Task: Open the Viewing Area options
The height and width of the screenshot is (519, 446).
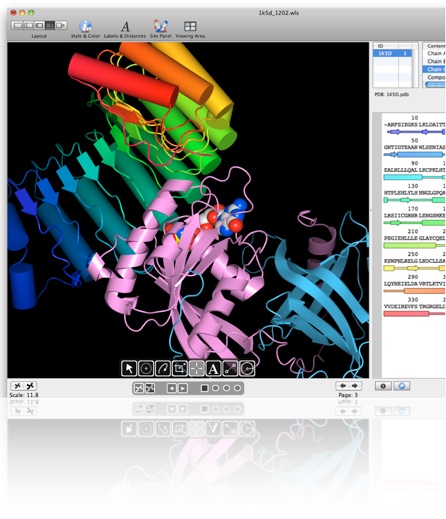Action: 190,29
